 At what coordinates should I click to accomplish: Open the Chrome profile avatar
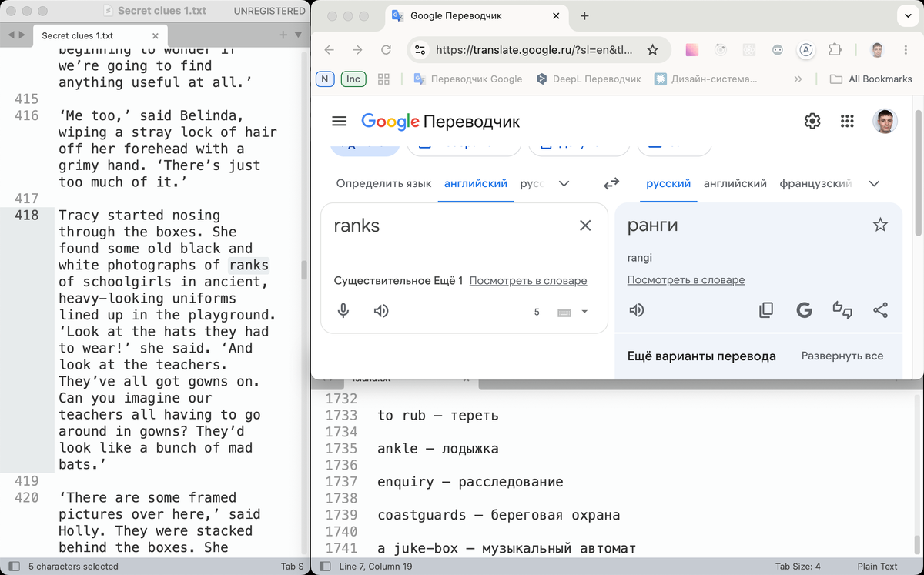(x=876, y=50)
